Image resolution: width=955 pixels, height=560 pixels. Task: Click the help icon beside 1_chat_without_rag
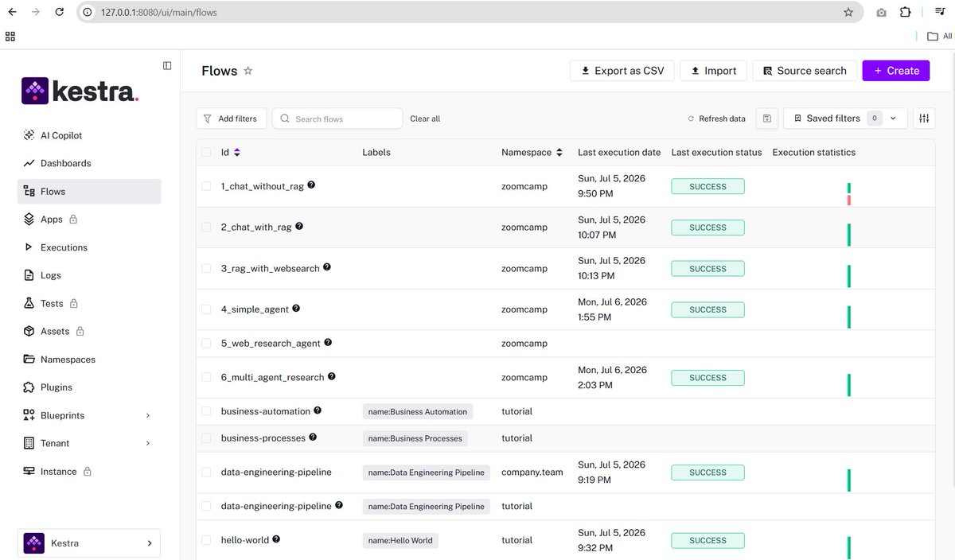click(x=311, y=185)
